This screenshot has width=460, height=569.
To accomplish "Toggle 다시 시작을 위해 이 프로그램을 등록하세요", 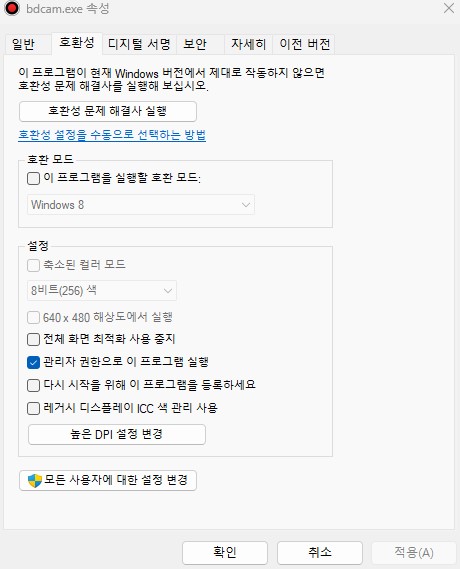I will 33,385.
